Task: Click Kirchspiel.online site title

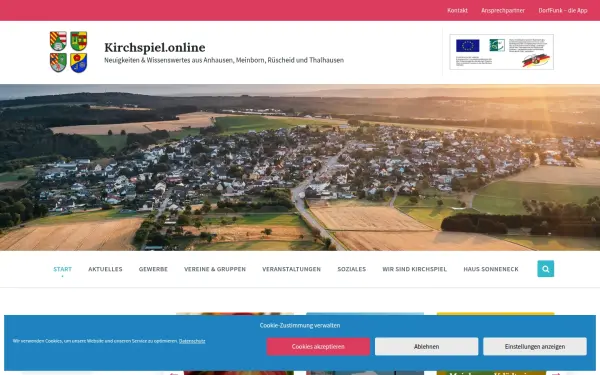Action: pos(155,47)
